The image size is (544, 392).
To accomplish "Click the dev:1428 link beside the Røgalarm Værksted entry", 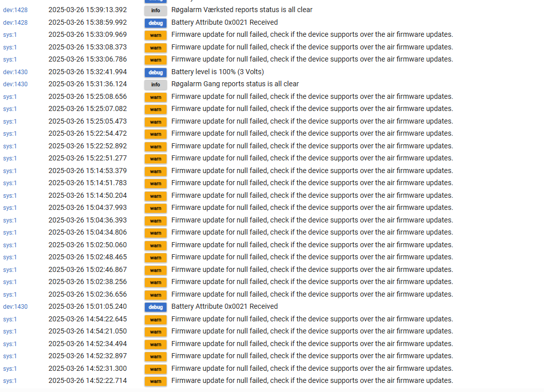I will 15,10.
